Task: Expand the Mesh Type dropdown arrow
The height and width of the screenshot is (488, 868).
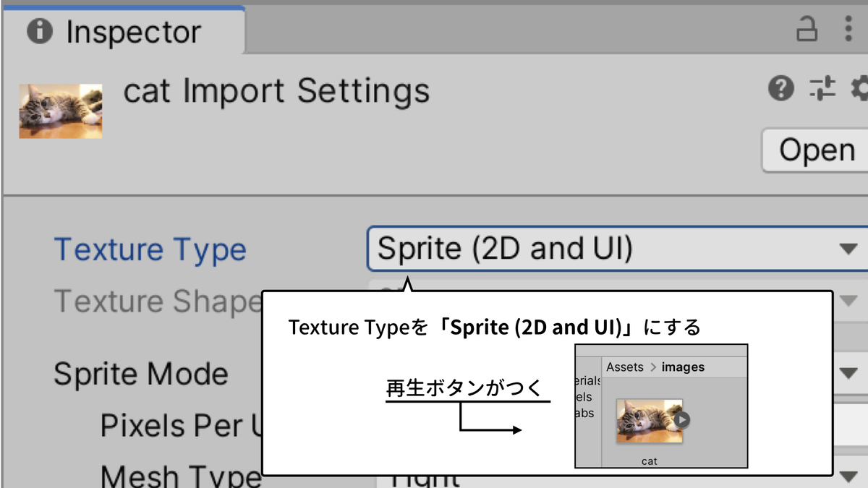Action: click(848, 476)
